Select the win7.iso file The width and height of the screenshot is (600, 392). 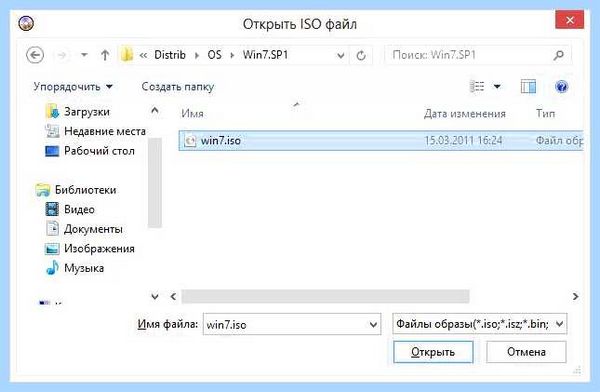pyautogui.click(x=381, y=140)
